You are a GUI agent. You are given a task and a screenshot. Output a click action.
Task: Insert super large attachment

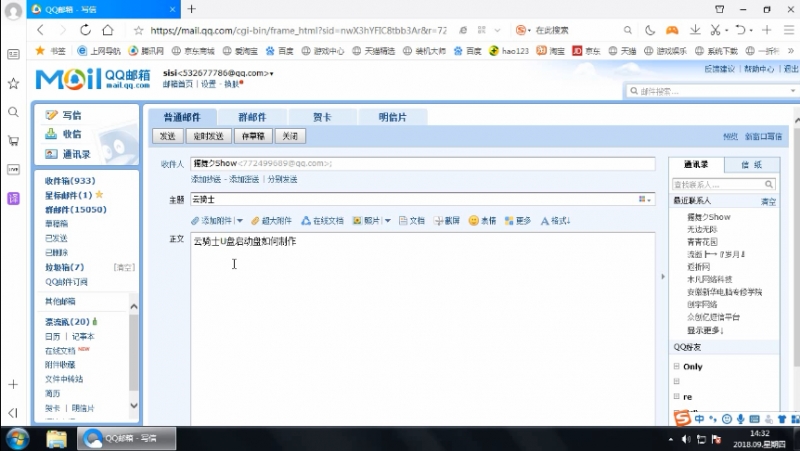click(271, 220)
